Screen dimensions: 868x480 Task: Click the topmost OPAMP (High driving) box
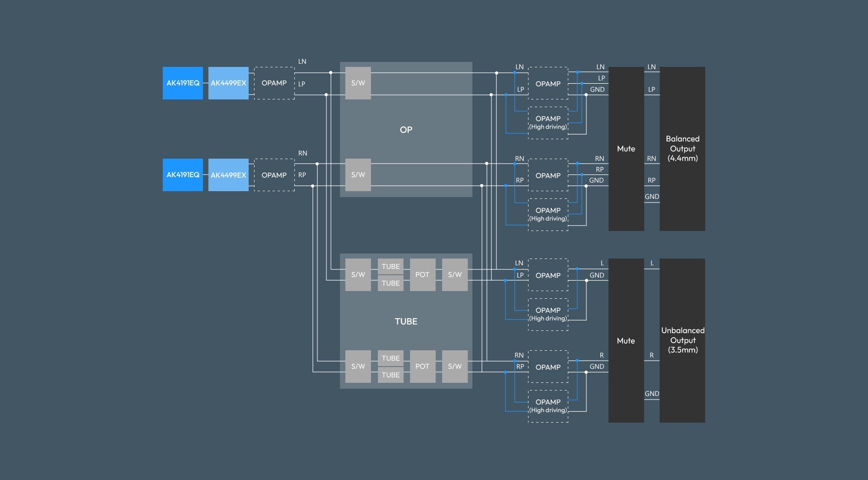coord(548,123)
